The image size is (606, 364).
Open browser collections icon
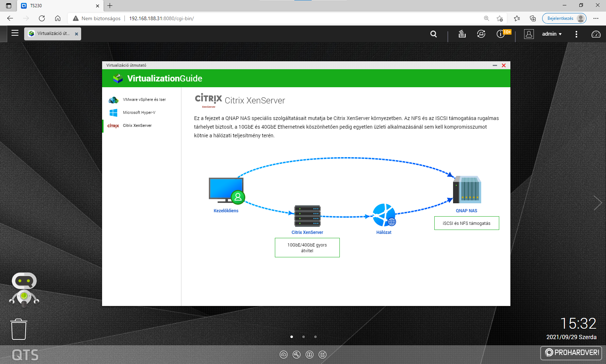(x=533, y=18)
